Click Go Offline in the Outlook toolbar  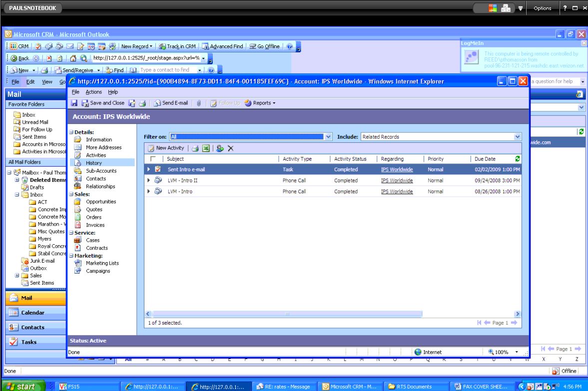click(x=265, y=46)
